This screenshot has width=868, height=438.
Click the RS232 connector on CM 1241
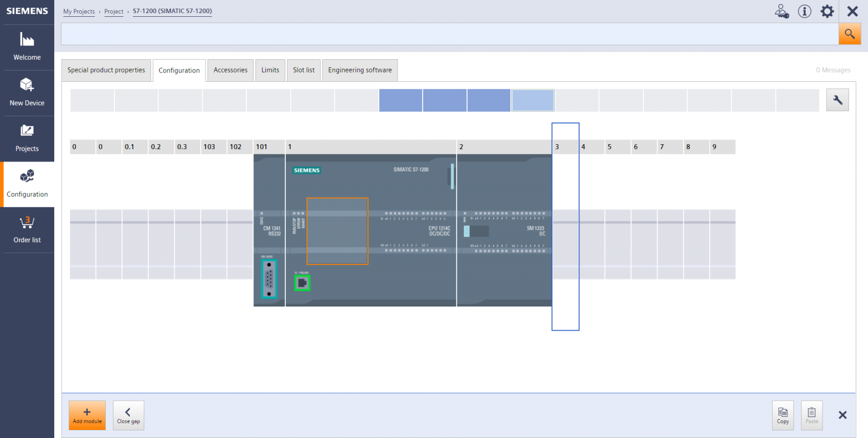269,279
